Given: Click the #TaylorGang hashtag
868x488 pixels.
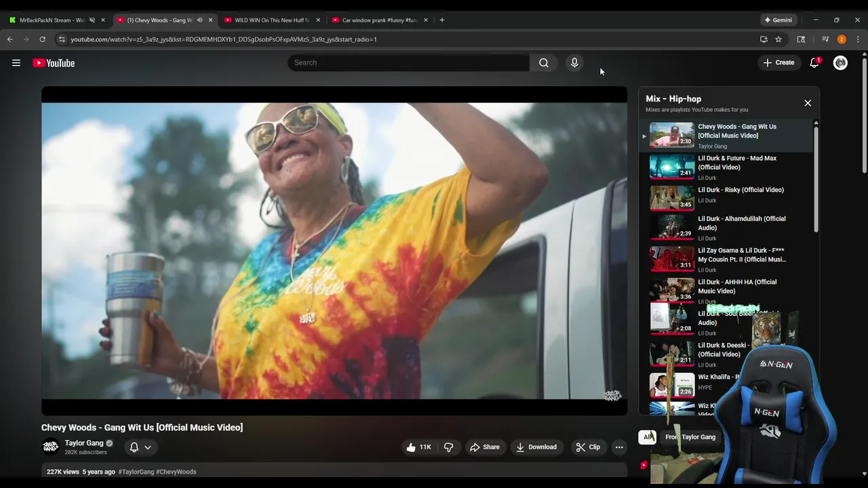Looking at the screenshot, I should pyautogui.click(x=136, y=472).
